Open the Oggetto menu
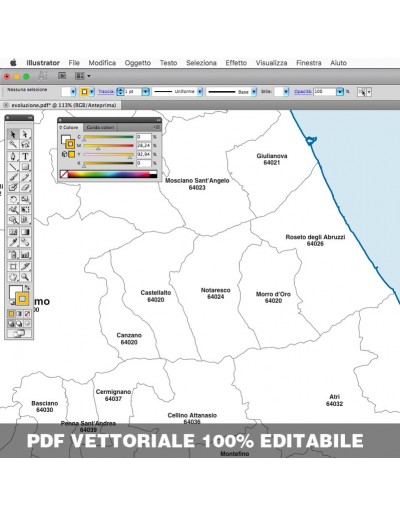Viewport: 400px width, 517px height. (x=138, y=63)
